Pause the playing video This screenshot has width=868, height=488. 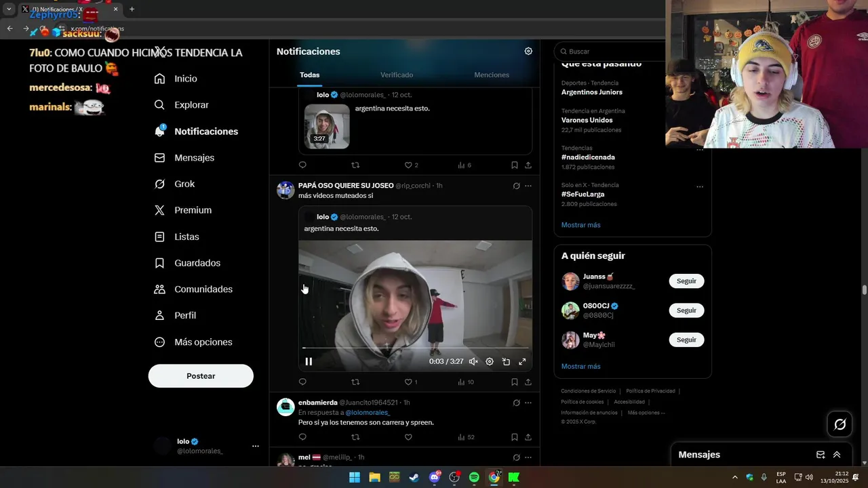[309, 361]
